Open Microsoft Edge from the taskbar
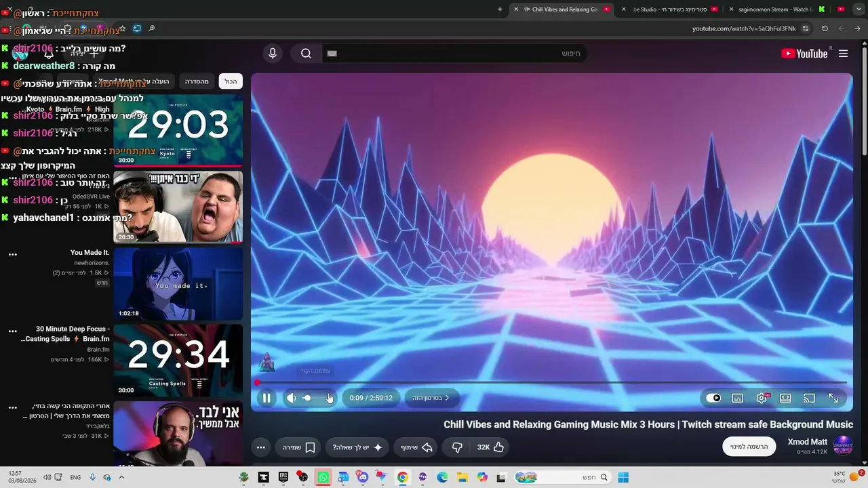This screenshot has width=868, height=488. tap(442, 477)
